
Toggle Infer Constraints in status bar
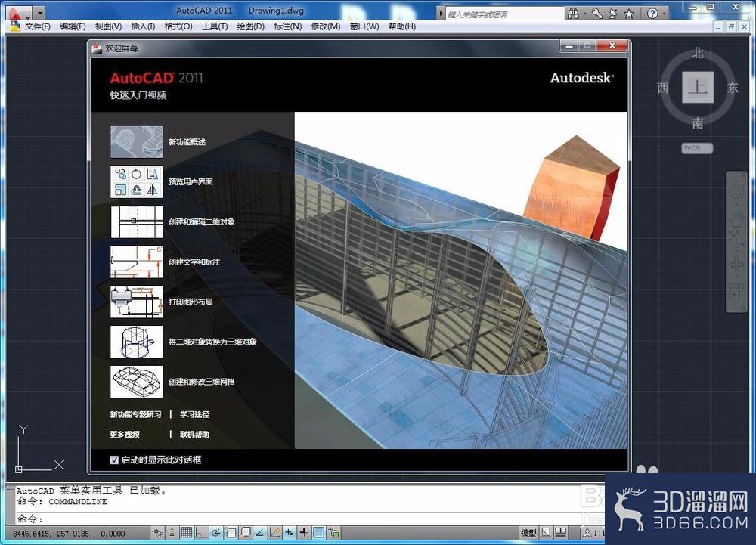click(157, 532)
